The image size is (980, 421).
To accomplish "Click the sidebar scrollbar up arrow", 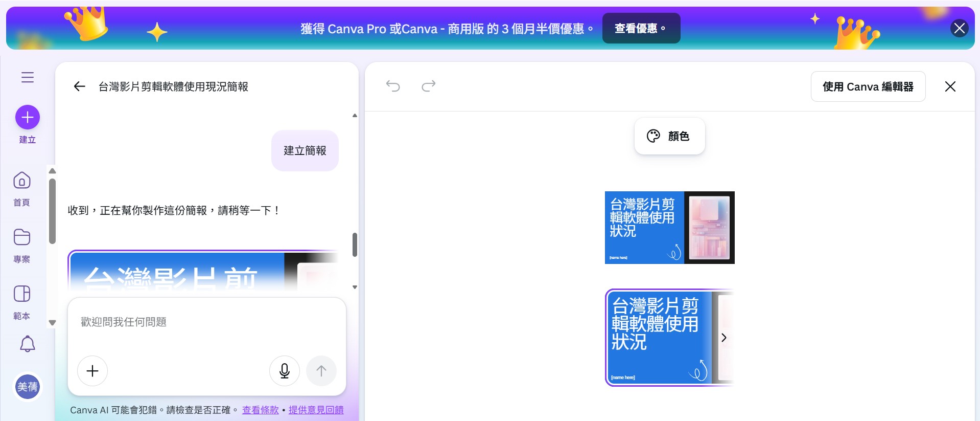I will click(x=52, y=171).
